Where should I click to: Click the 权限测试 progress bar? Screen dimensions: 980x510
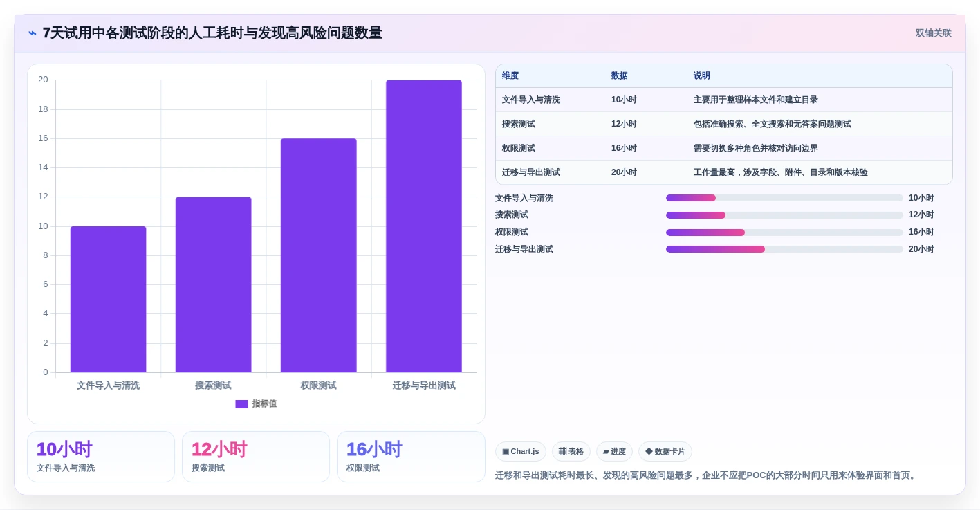pyautogui.click(x=784, y=233)
